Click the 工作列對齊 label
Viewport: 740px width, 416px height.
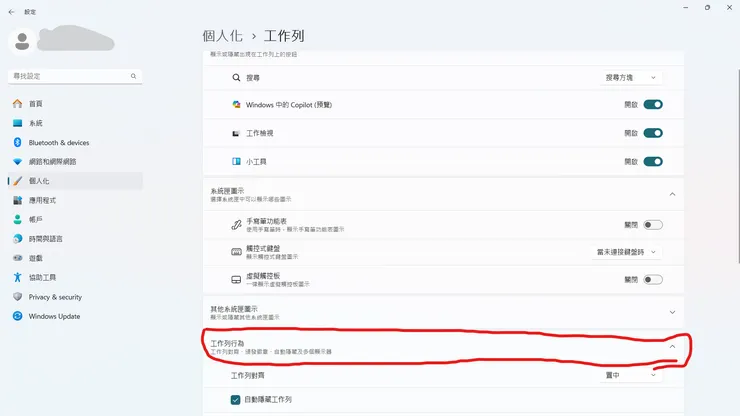click(247, 375)
